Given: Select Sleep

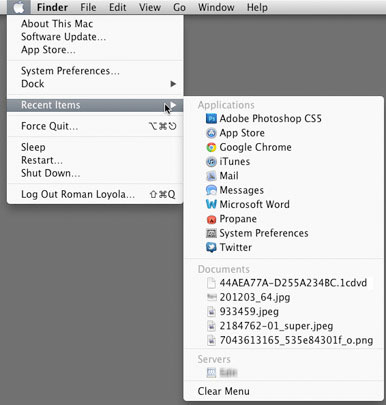Looking at the screenshot, I should coord(95,147).
